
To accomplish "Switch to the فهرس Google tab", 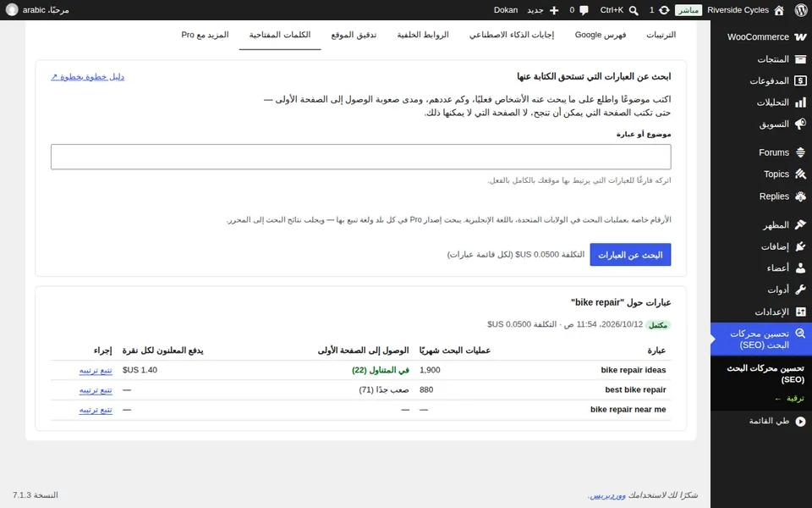I will coord(601,35).
